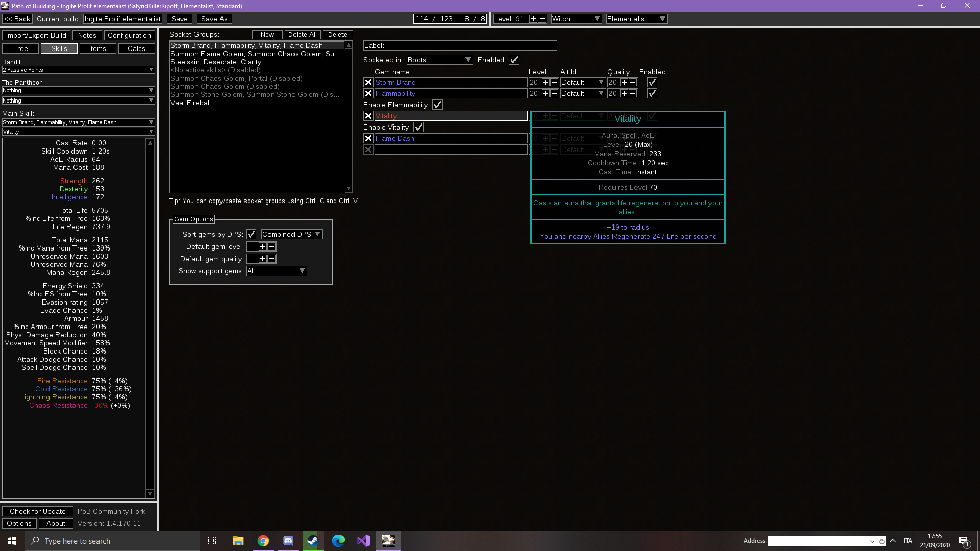Open Discord from the taskbar
Screen dimensions: 980x551
[x=288, y=541]
